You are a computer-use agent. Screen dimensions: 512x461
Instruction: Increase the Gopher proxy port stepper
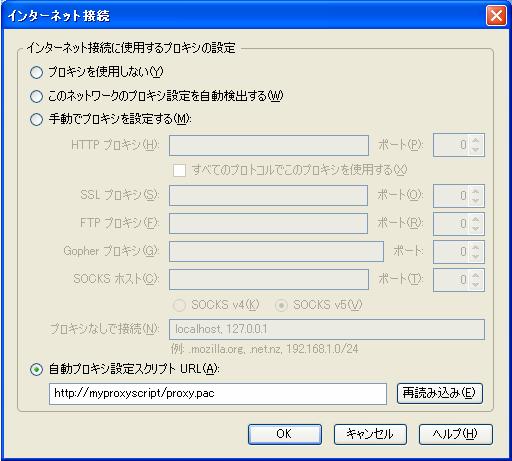point(476,247)
